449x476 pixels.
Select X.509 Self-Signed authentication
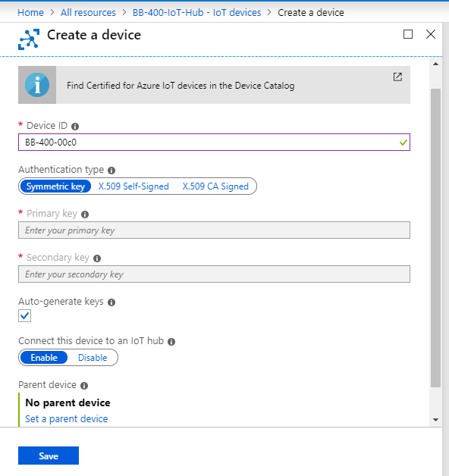pyautogui.click(x=133, y=186)
